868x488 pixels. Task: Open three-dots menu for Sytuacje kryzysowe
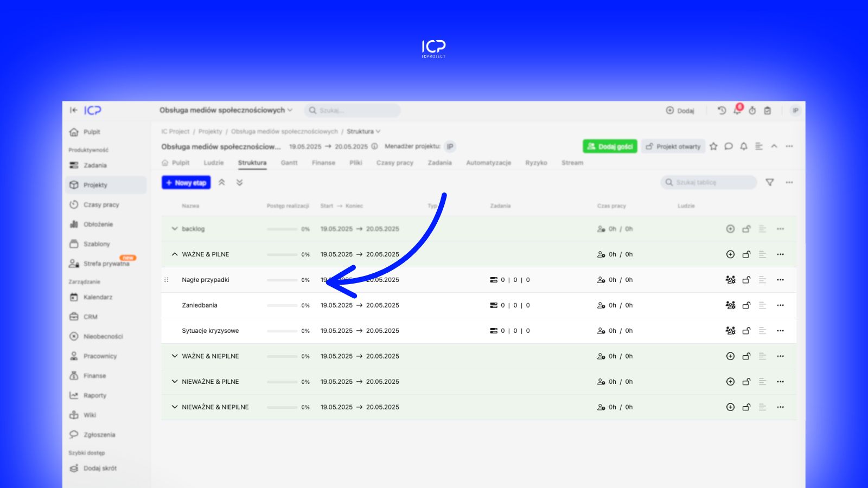pyautogui.click(x=780, y=331)
